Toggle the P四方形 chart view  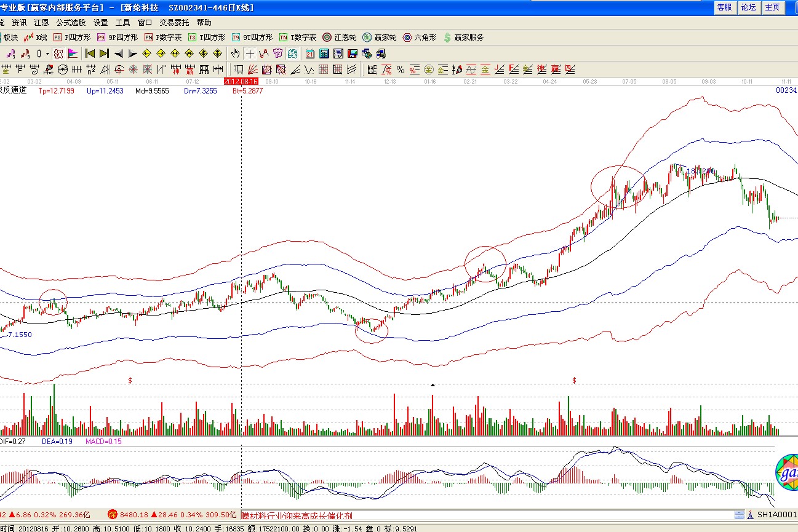(x=72, y=38)
